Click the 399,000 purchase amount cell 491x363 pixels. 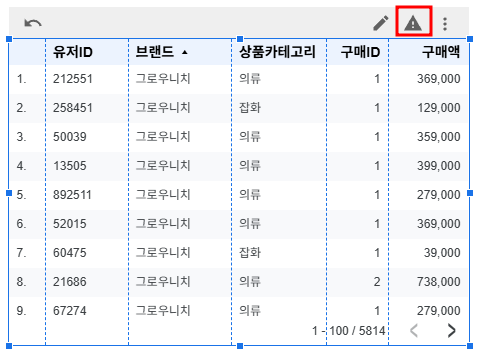click(439, 166)
